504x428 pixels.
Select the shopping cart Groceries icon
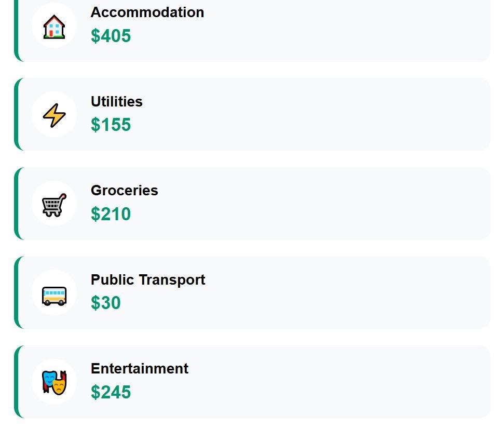pyautogui.click(x=54, y=204)
